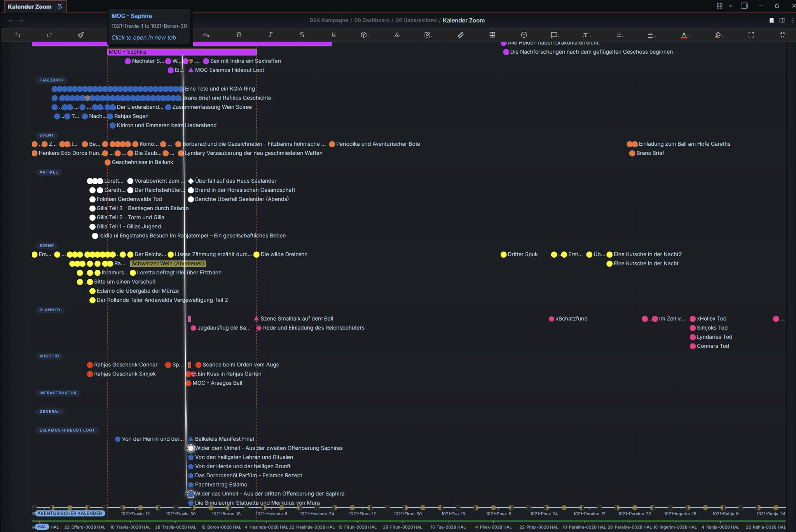Open the 'xSchatzfund' planned item

[568, 319]
